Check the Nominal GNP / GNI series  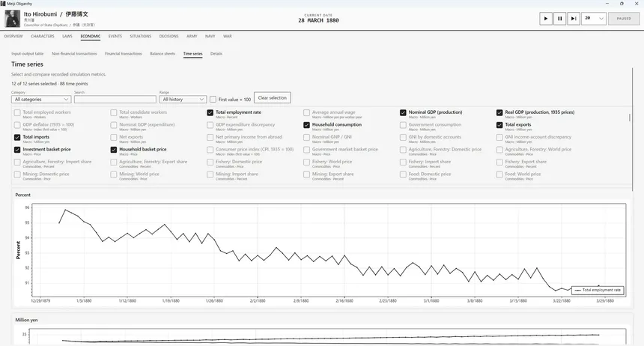pyautogui.click(x=306, y=137)
